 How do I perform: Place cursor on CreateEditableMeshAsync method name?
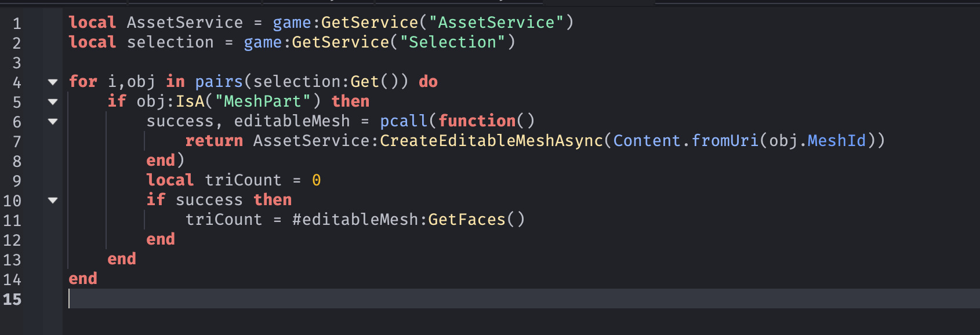[x=491, y=140]
